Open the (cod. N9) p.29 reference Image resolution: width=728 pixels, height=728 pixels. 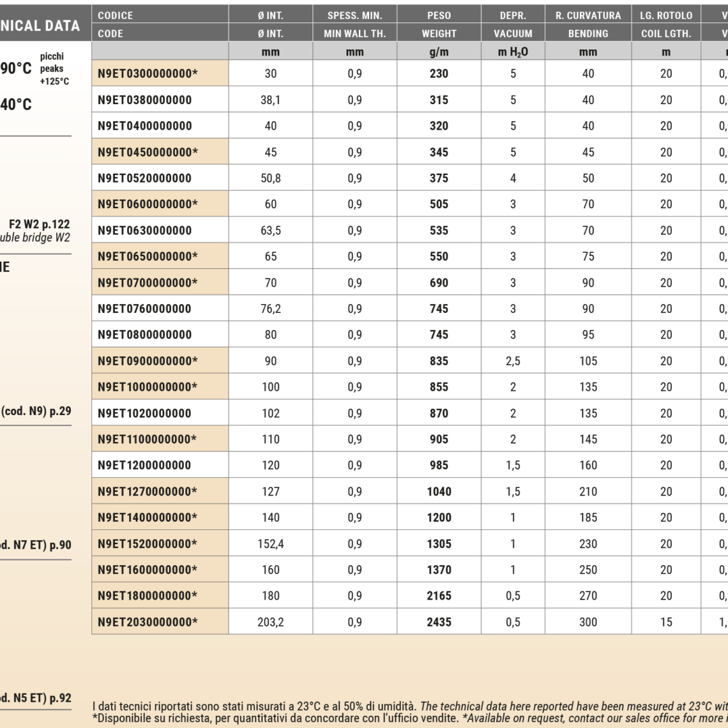36,411
